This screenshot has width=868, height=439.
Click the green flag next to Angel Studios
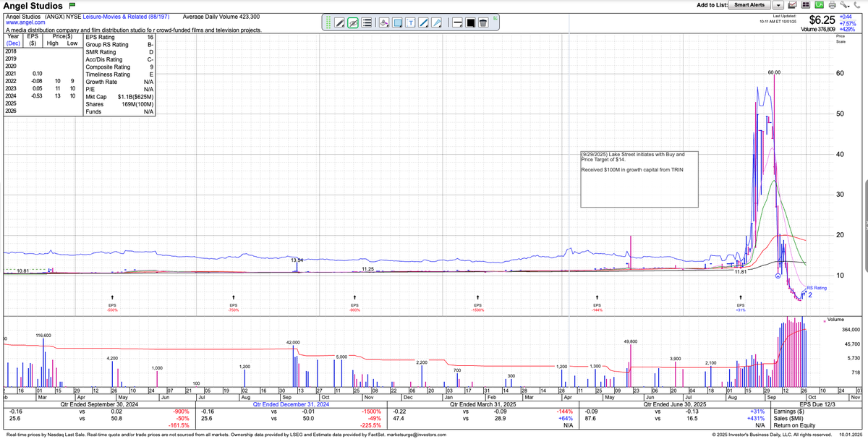73,7
